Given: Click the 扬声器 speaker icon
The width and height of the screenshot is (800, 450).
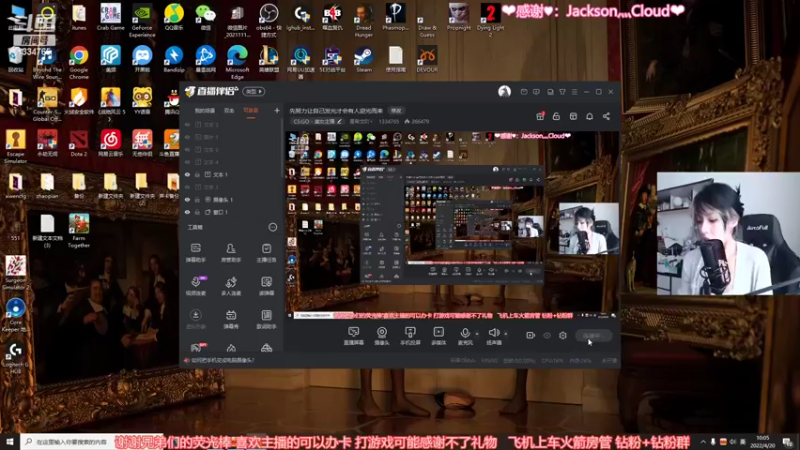Looking at the screenshot, I should [493, 333].
